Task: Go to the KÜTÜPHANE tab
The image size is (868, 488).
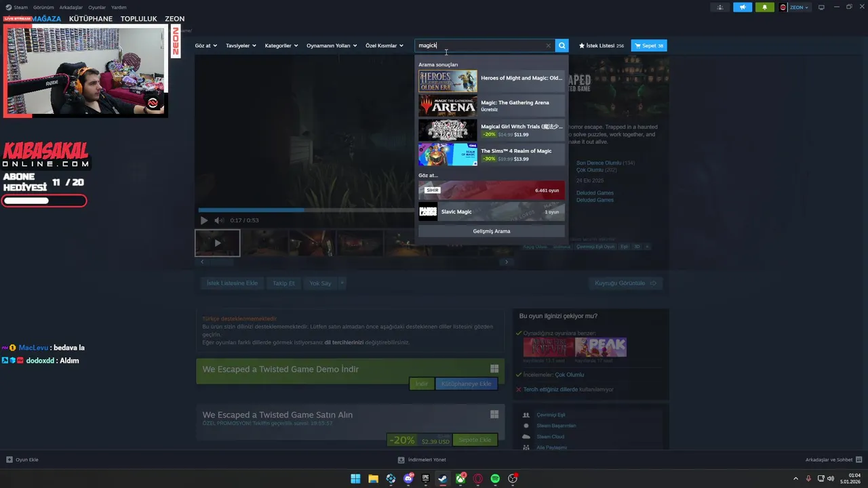Action: tap(91, 19)
